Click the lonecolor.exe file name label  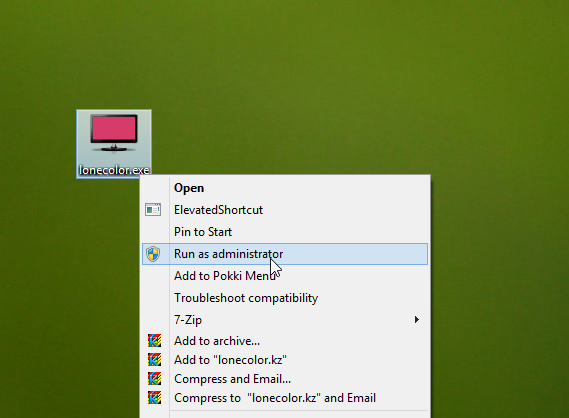(114, 170)
